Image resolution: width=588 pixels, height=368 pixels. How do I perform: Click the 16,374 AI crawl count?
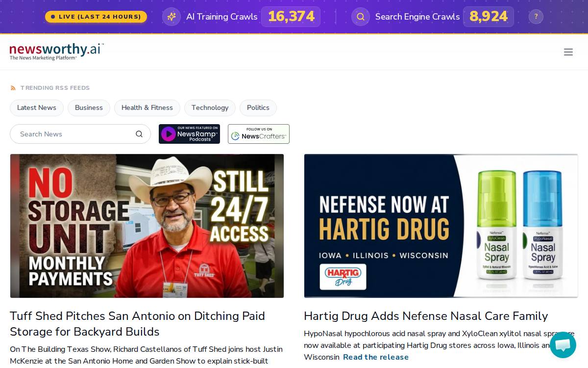291,17
